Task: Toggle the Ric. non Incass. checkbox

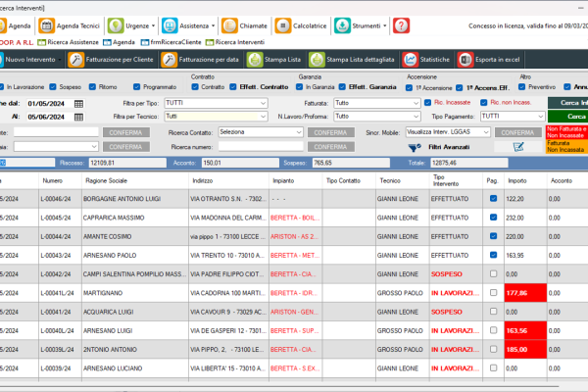Action: click(x=484, y=102)
